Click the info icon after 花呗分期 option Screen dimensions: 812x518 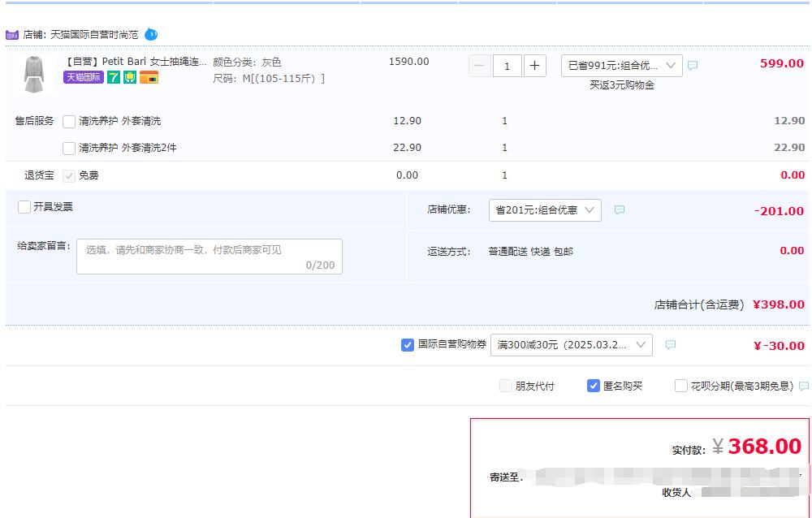pyautogui.click(x=804, y=386)
